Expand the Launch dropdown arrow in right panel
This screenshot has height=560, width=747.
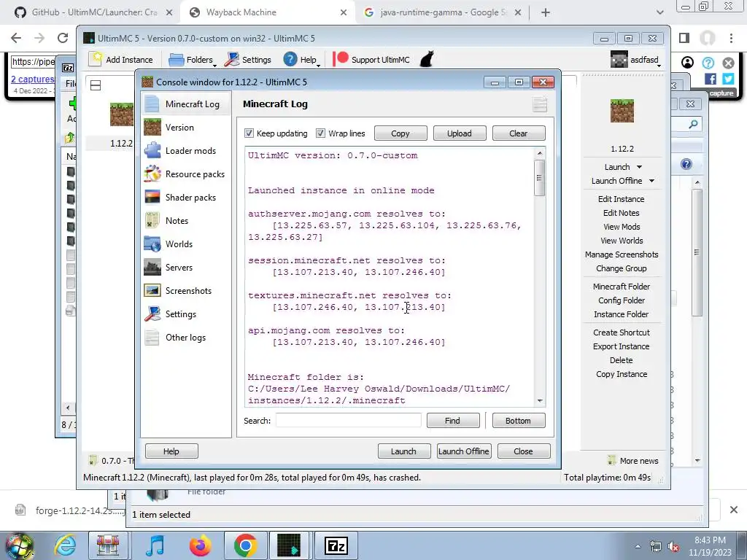pyautogui.click(x=639, y=167)
